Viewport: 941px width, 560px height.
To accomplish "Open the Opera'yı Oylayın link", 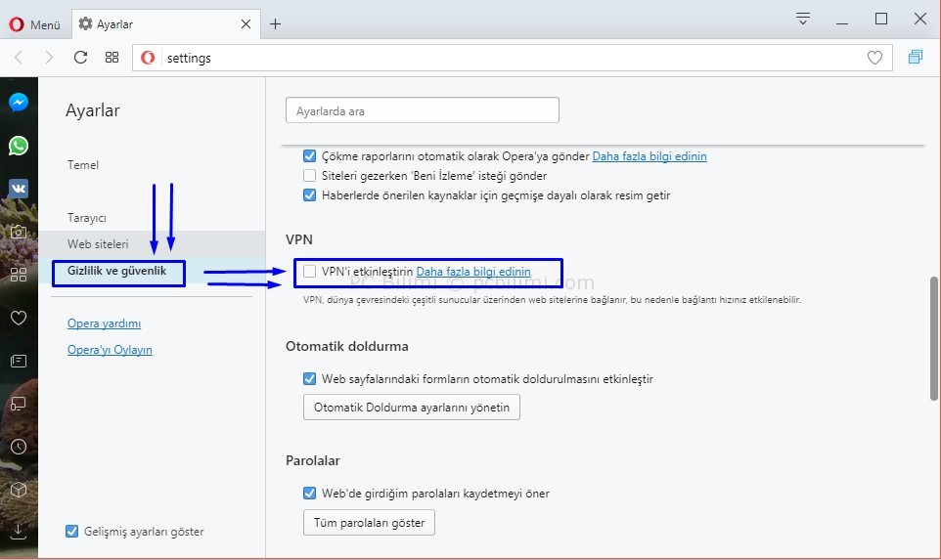I will (x=110, y=350).
